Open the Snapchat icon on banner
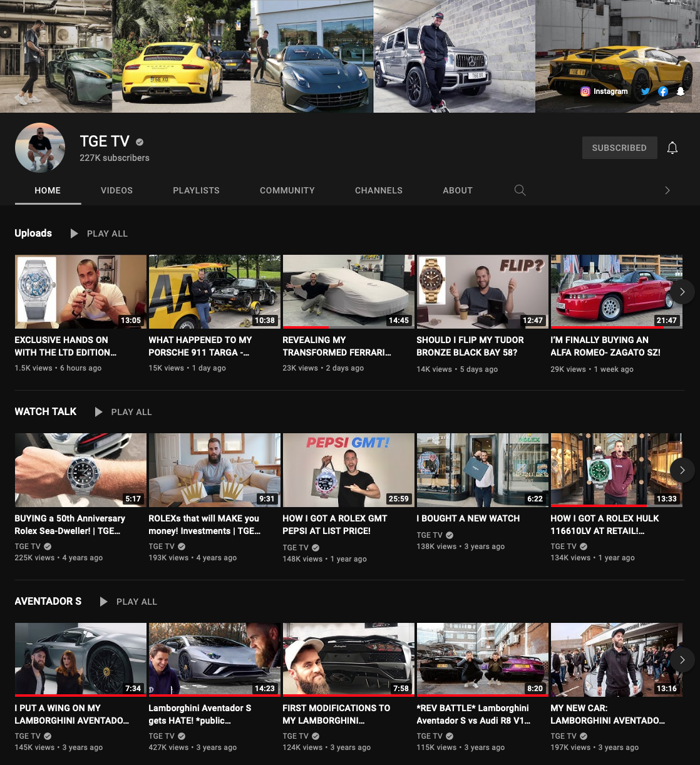700x765 pixels. tap(681, 91)
